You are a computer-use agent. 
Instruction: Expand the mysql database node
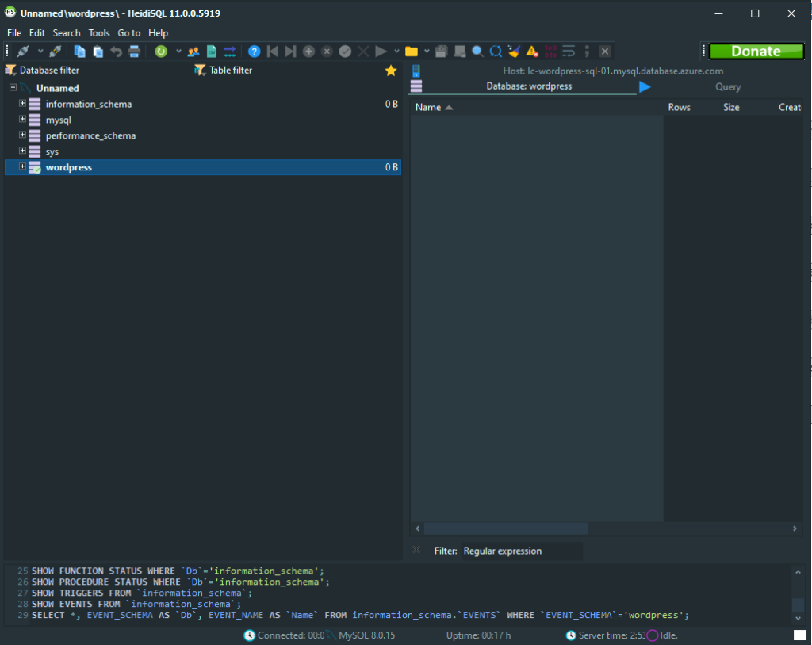pyautogui.click(x=22, y=119)
